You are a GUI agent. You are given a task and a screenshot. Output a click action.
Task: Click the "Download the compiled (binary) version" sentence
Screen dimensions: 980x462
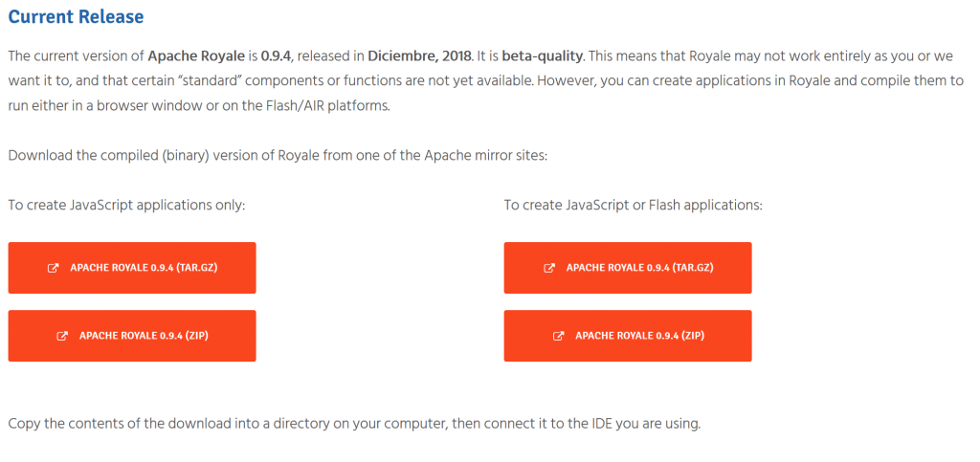[x=278, y=155]
